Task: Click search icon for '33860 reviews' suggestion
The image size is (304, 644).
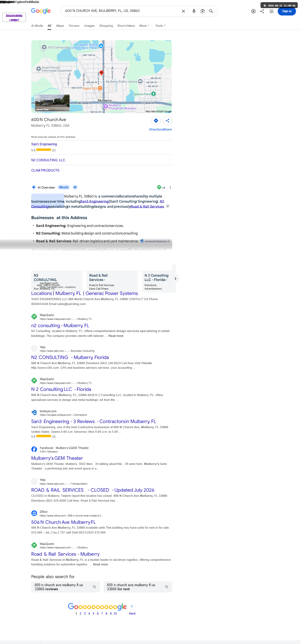Action: pos(94,587)
